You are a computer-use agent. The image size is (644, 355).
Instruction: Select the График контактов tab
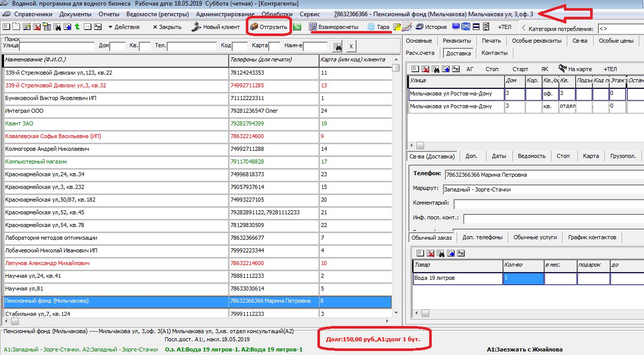pos(592,237)
